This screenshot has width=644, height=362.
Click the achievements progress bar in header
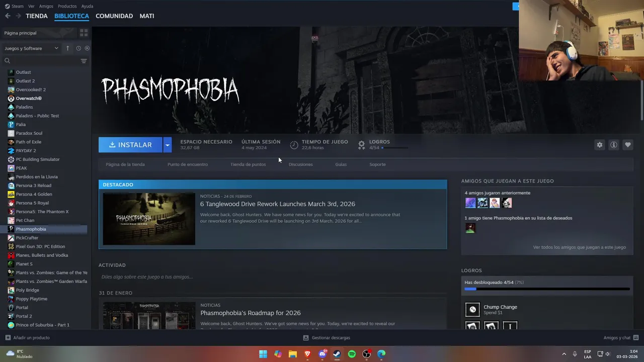[x=394, y=148]
